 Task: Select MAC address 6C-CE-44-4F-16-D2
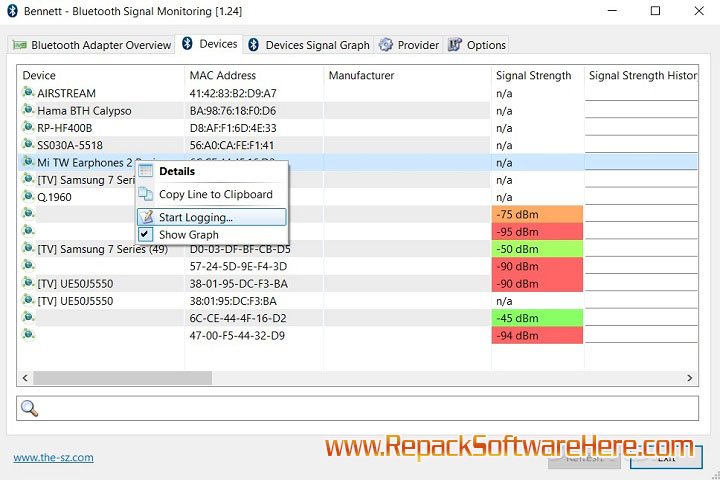(238, 318)
